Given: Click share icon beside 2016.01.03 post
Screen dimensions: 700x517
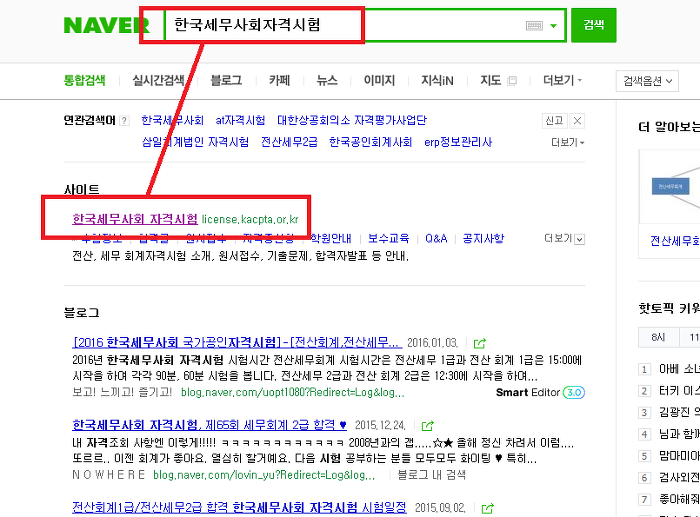Looking at the screenshot, I should 479,343.
